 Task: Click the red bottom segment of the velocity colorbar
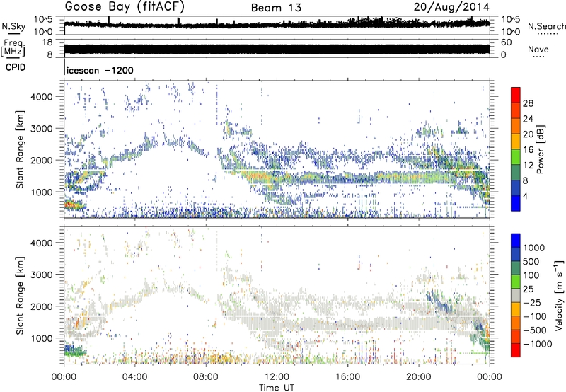pos(516,350)
